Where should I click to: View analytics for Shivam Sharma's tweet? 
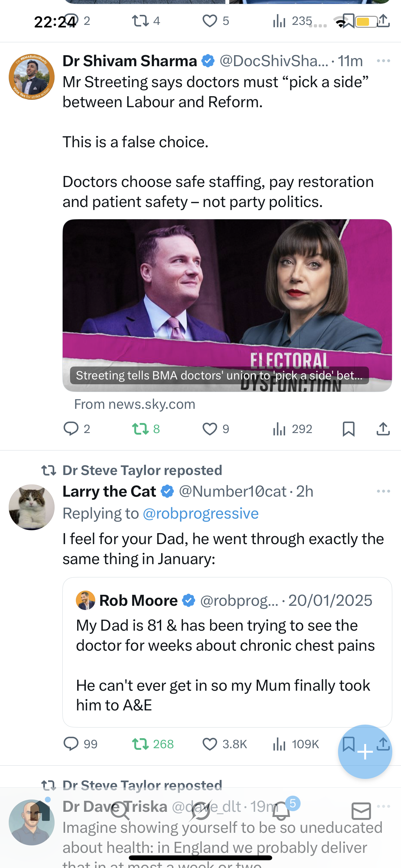coord(279,429)
